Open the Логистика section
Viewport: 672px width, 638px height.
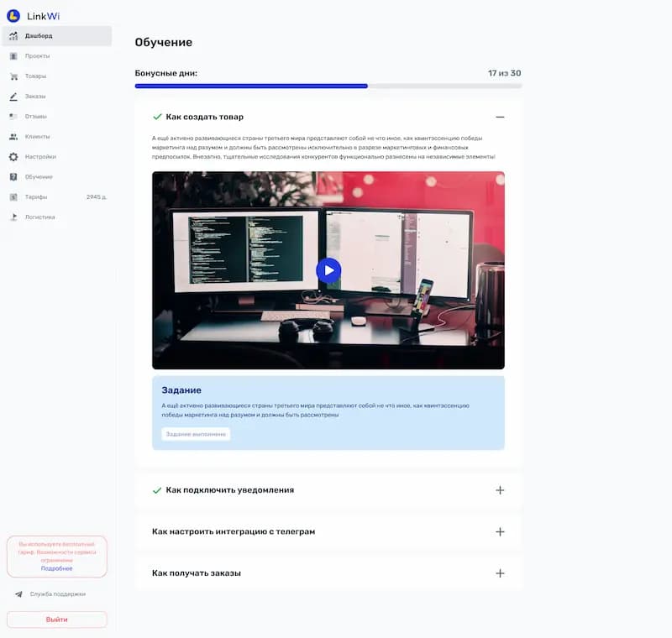(57, 217)
